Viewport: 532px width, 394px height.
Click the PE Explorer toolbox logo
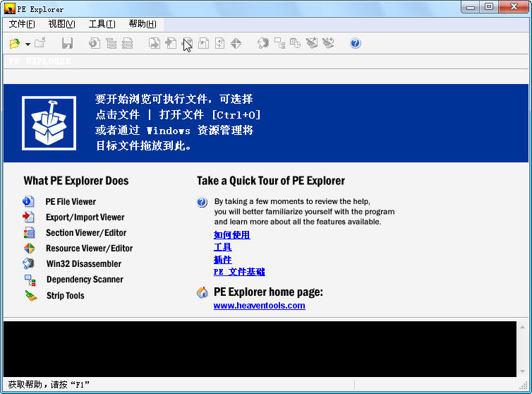49,124
